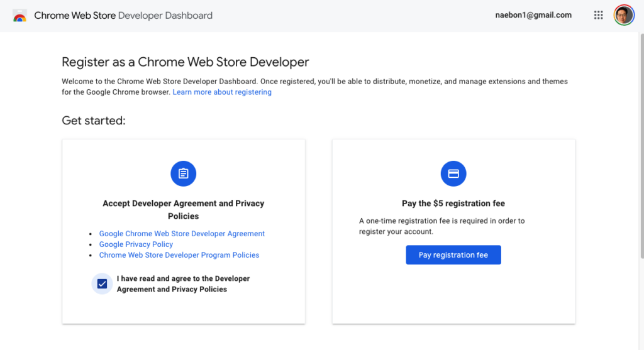Open the Google apps grid launcher

pos(598,15)
